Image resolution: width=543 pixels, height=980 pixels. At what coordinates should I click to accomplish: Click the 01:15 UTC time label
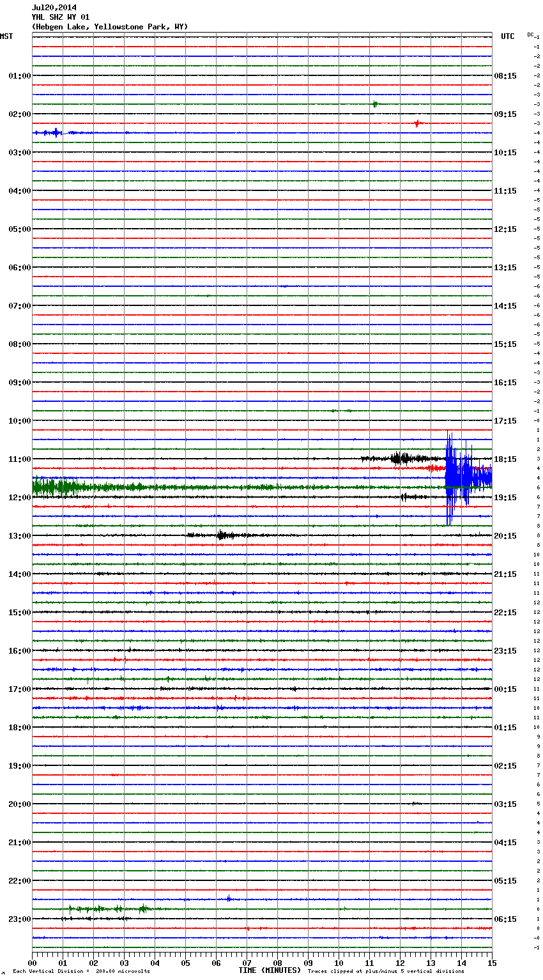point(505,728)
